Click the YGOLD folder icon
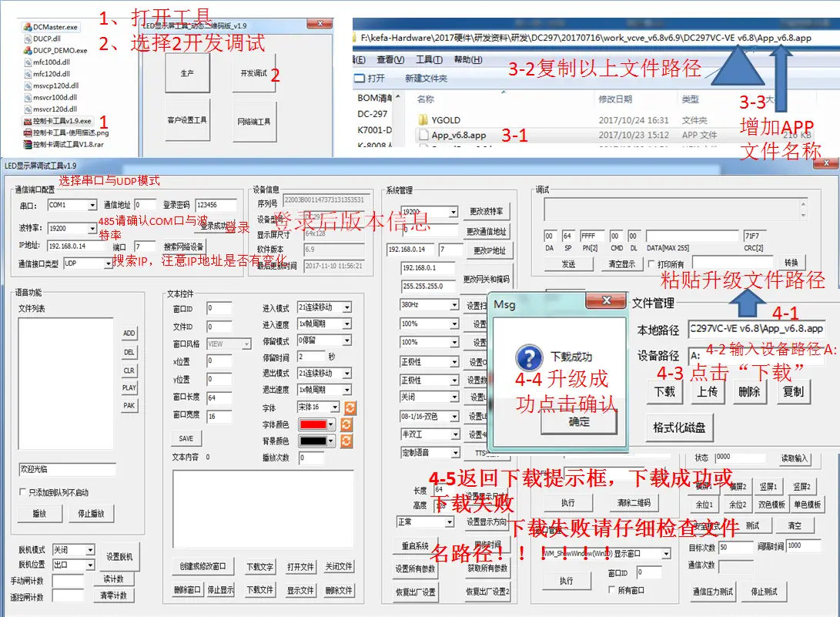Screen dimensions: 840x617 coord(423,120)
